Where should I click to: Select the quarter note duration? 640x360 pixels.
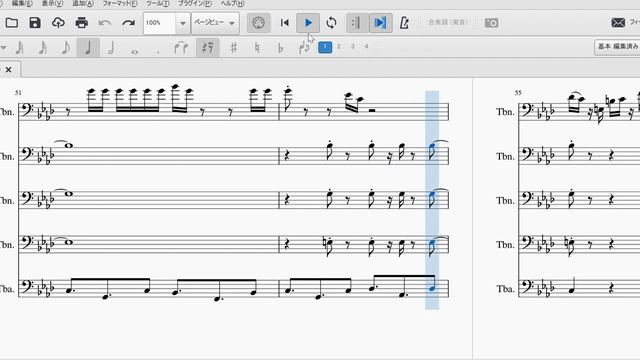tap(88, 48)
